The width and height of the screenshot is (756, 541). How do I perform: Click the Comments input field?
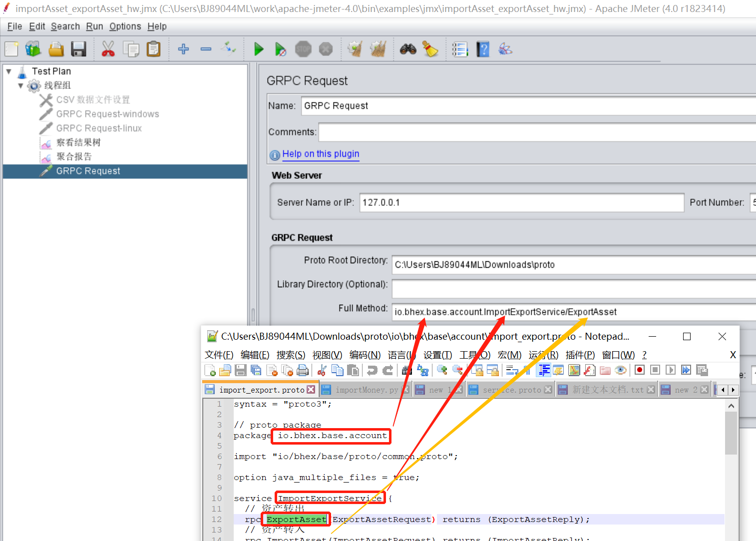click(x=537, y=132)
